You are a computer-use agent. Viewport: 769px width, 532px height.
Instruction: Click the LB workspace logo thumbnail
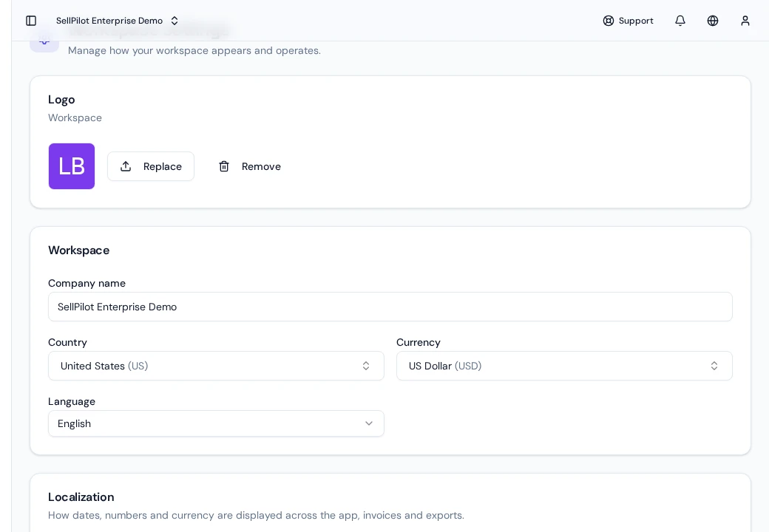pos(72,166)
